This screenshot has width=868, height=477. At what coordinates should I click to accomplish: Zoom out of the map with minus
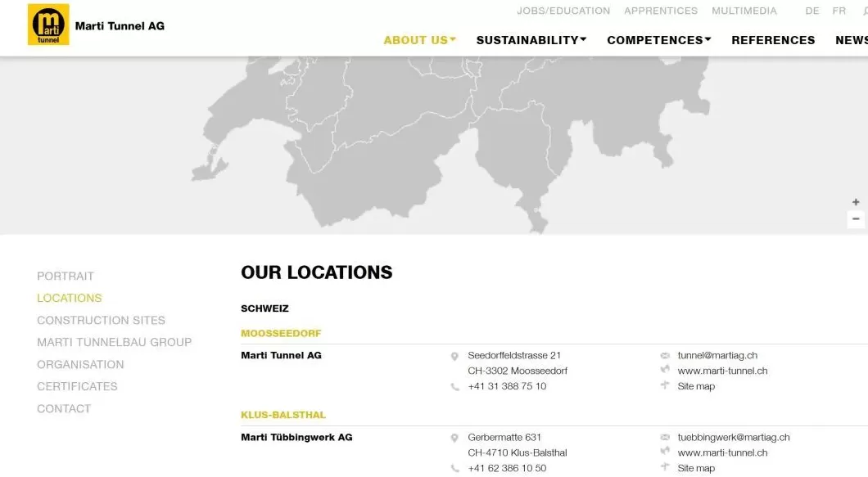click(x=856, y=219)
